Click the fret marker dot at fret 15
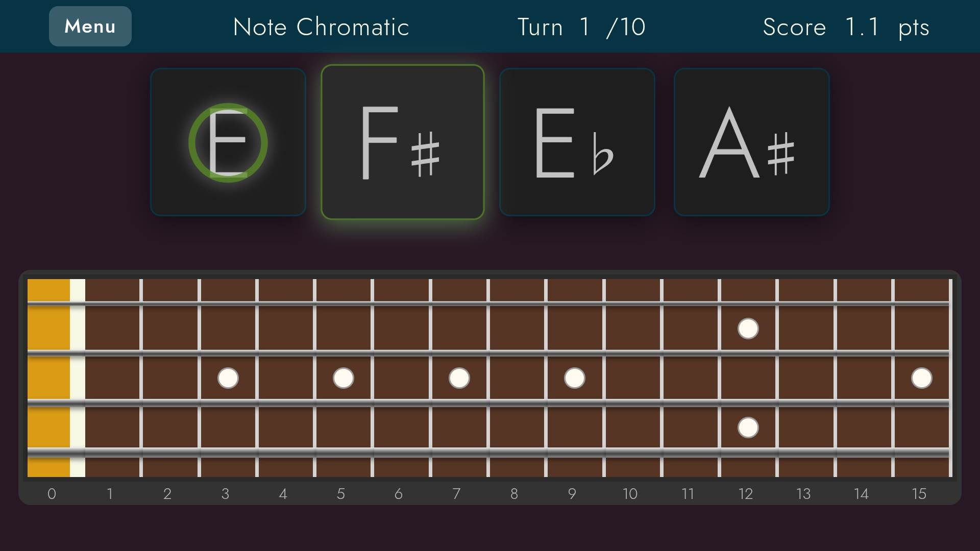 (921, 378)
